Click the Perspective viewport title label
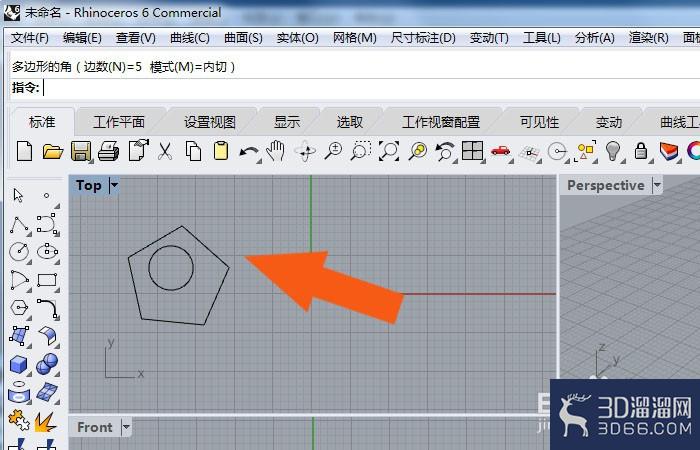The image size is (700, 450). tap(606, 185)
